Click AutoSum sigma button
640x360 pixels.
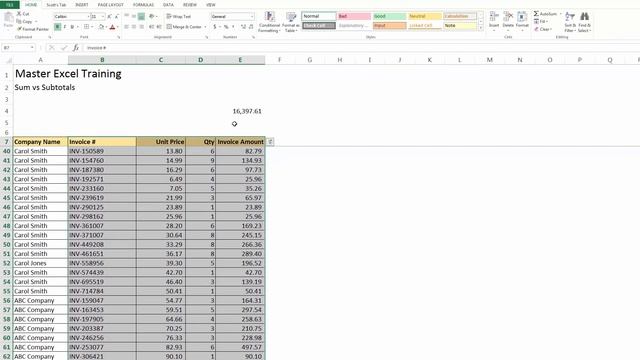[x=536, y=14]
